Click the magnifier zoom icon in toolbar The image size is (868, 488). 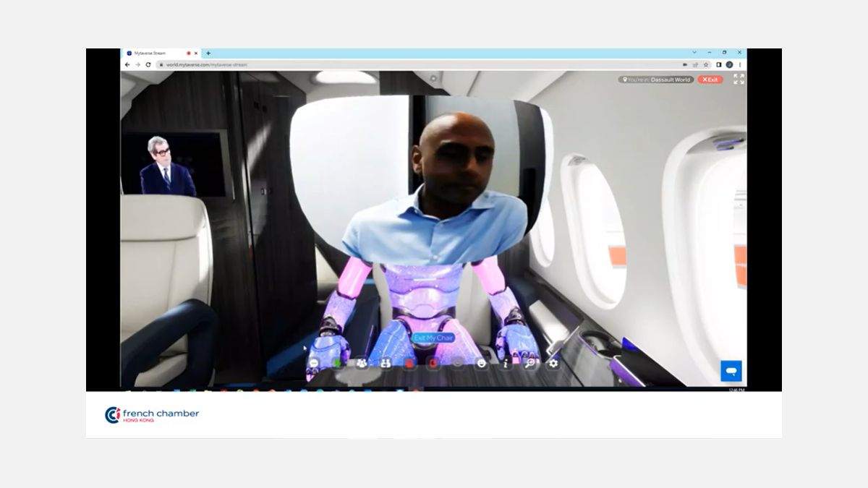[x=529, y=364]
